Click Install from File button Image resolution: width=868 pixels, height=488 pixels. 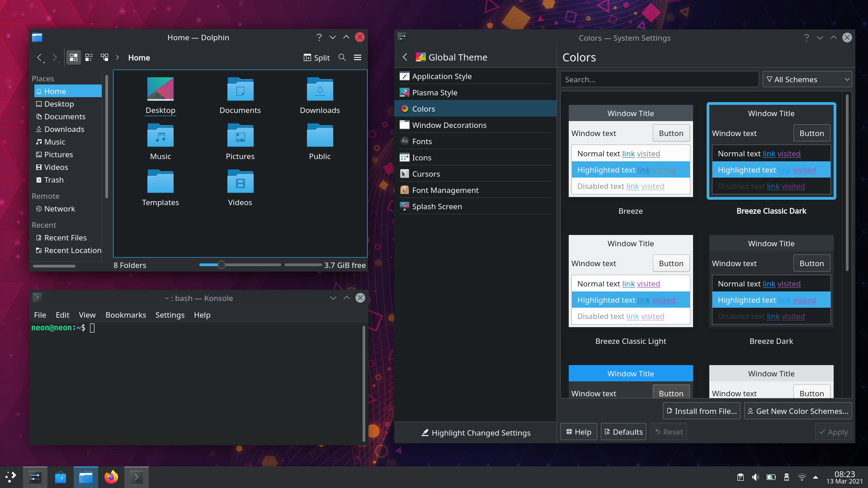pos(702,411)
